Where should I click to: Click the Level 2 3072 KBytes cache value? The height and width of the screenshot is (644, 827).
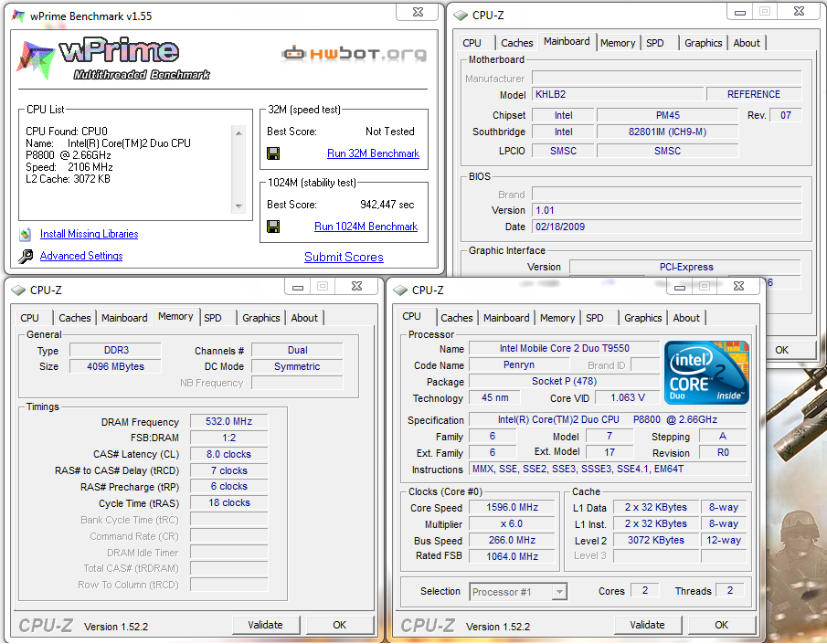point(656,540)
